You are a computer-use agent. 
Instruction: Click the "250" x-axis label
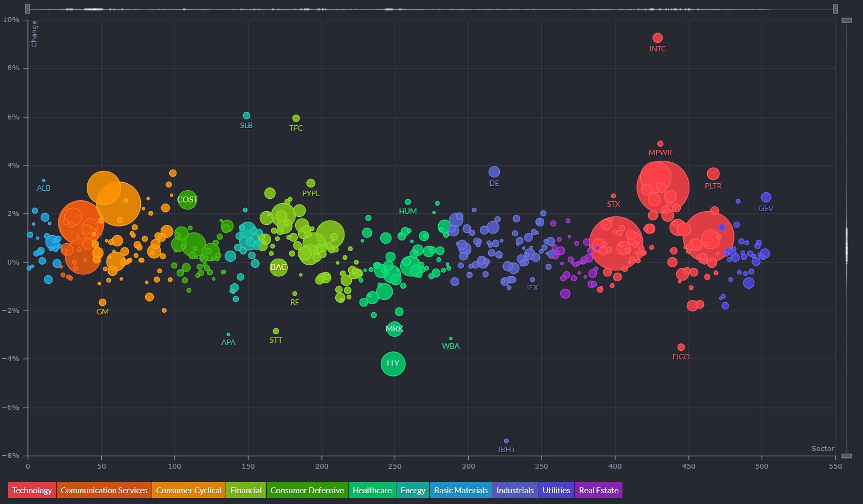[395, 466]
